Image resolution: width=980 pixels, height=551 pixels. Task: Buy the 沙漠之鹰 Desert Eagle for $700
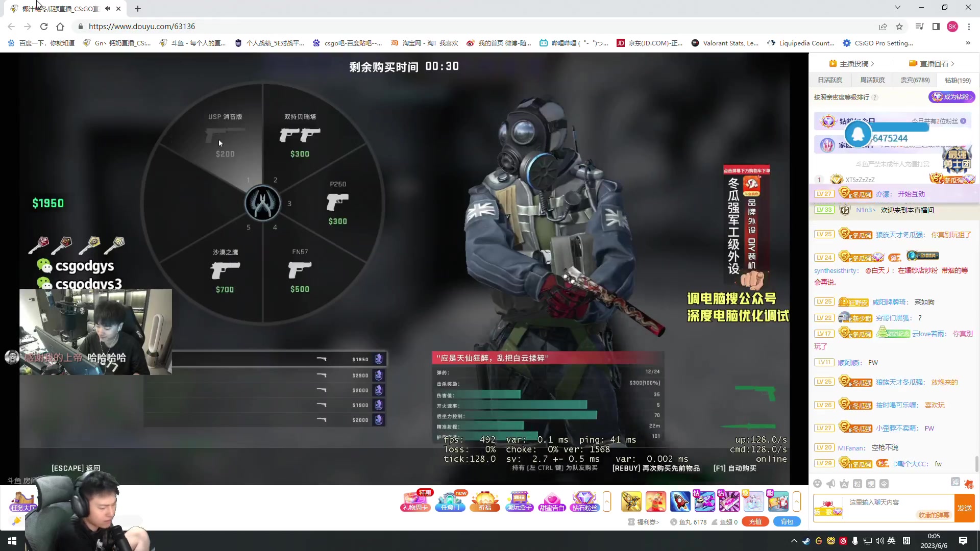click(x=225, y=270)
